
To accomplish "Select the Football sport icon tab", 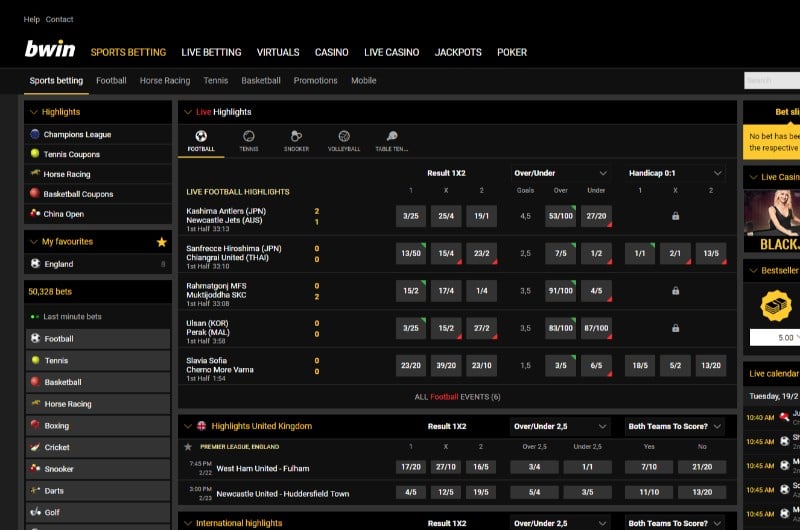I will pos(201,140).
